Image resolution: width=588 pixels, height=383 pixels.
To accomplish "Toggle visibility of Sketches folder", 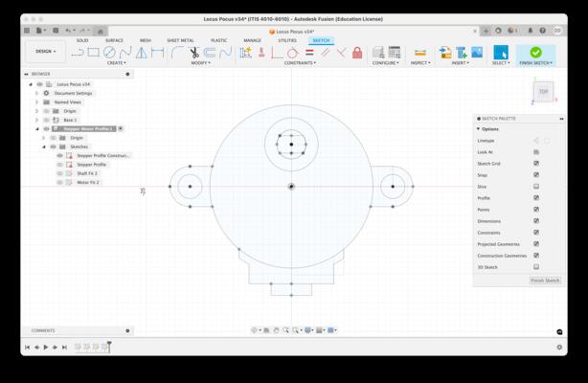I will pos(53,146).
